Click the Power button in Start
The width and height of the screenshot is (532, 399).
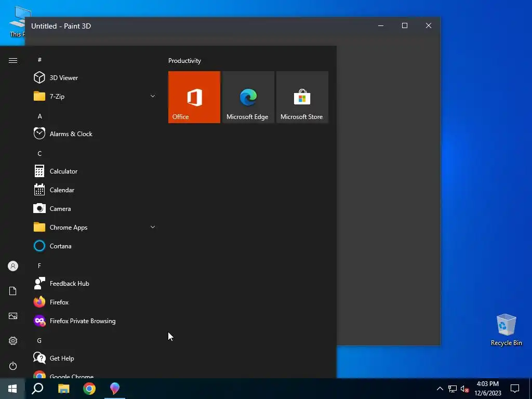tap(13, 366)
